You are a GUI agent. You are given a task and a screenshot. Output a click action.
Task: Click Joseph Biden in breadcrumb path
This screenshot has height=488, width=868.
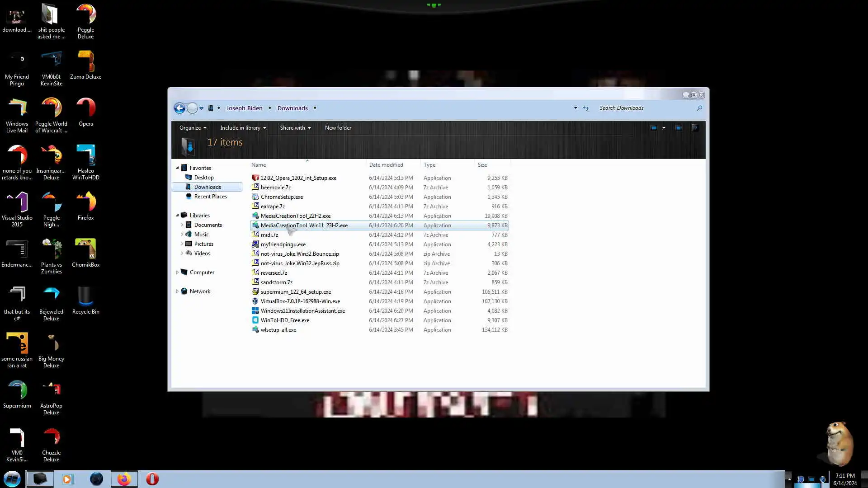244,108
